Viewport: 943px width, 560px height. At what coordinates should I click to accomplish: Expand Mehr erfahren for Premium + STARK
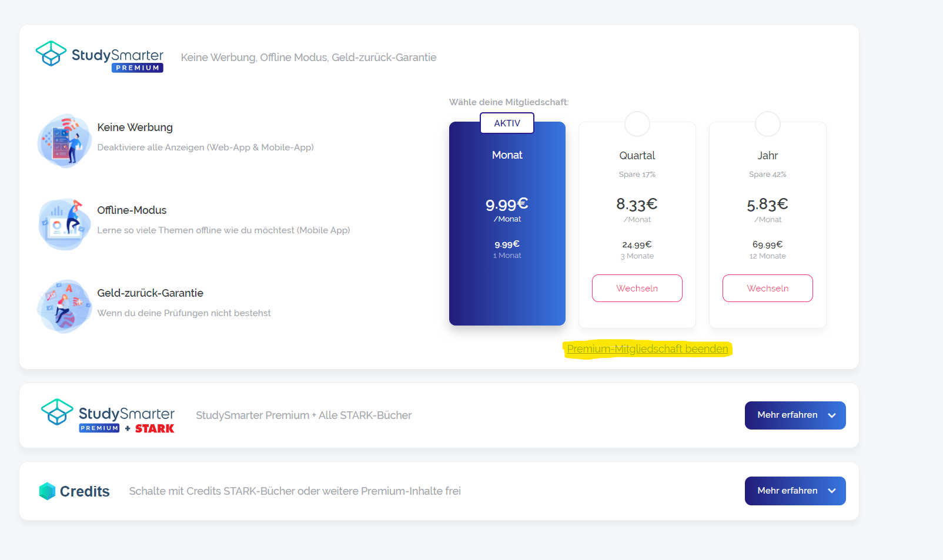pos(795,415)
